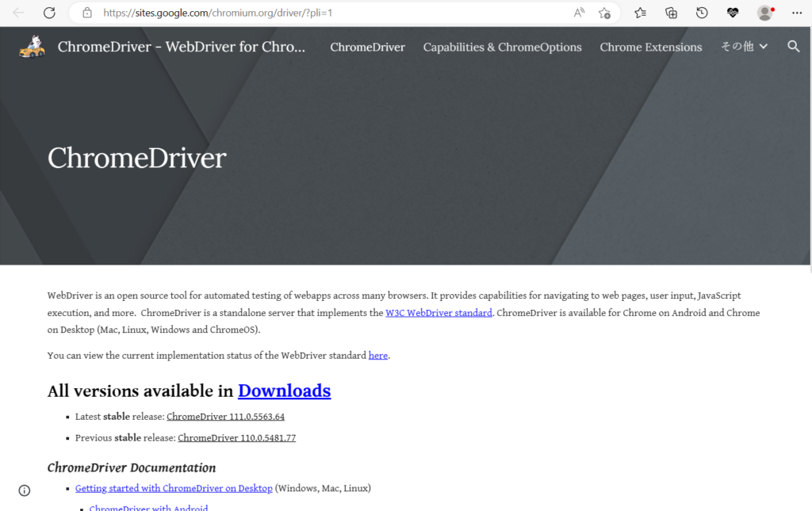This screenshot has width=812, height=511.
Task: Go to ChromeDriver navigation item
Action: tap(368, 47)
